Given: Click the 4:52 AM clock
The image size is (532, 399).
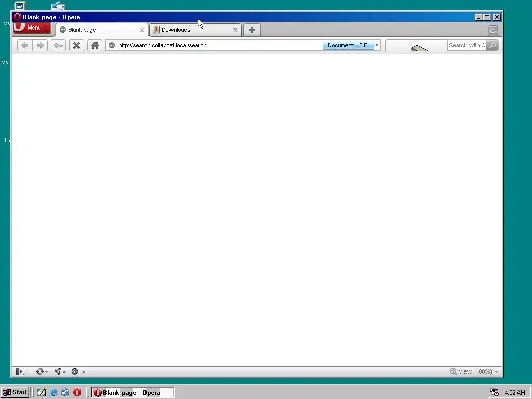Looking at the screenshot, I should [x=515, y=393].
